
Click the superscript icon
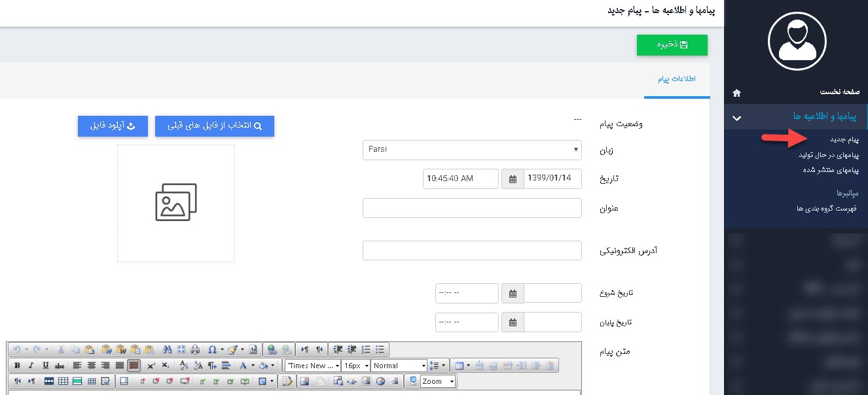click(x=151, y=366)
